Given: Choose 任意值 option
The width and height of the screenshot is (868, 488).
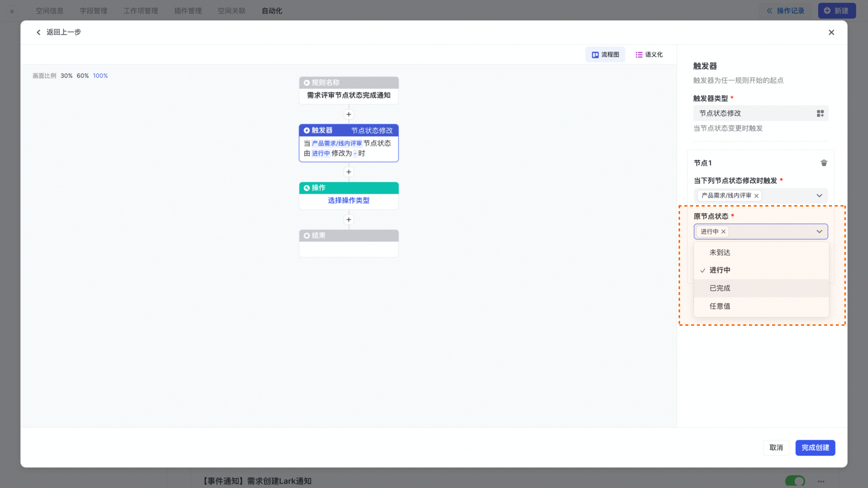Looking at the screenshot, I should (x=761, y=306).
